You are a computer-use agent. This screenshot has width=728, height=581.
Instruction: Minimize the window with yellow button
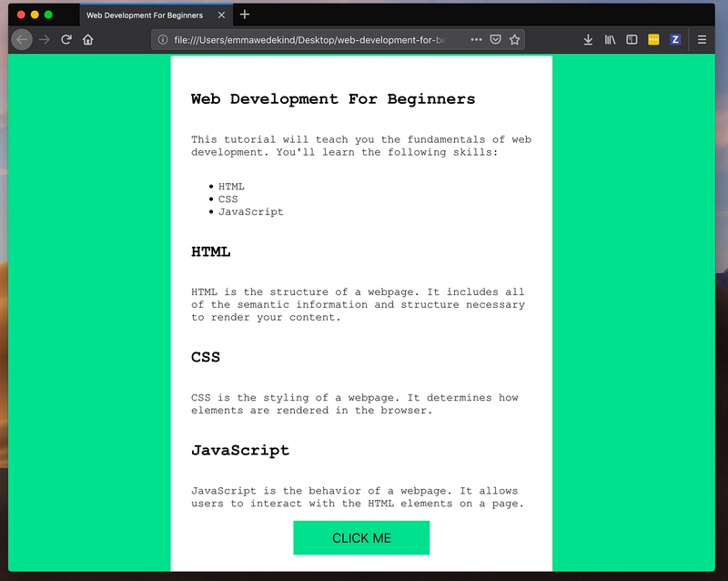[x=35, y=15]
